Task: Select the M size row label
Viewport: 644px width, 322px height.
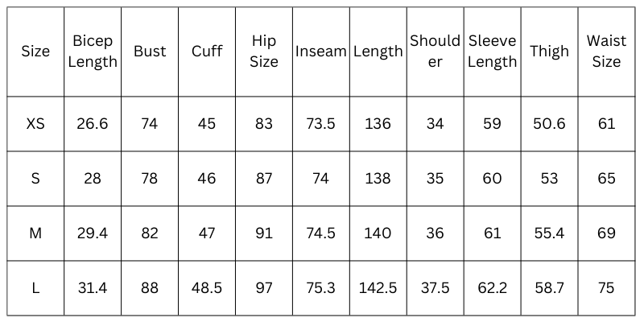Action: point(35,233)
